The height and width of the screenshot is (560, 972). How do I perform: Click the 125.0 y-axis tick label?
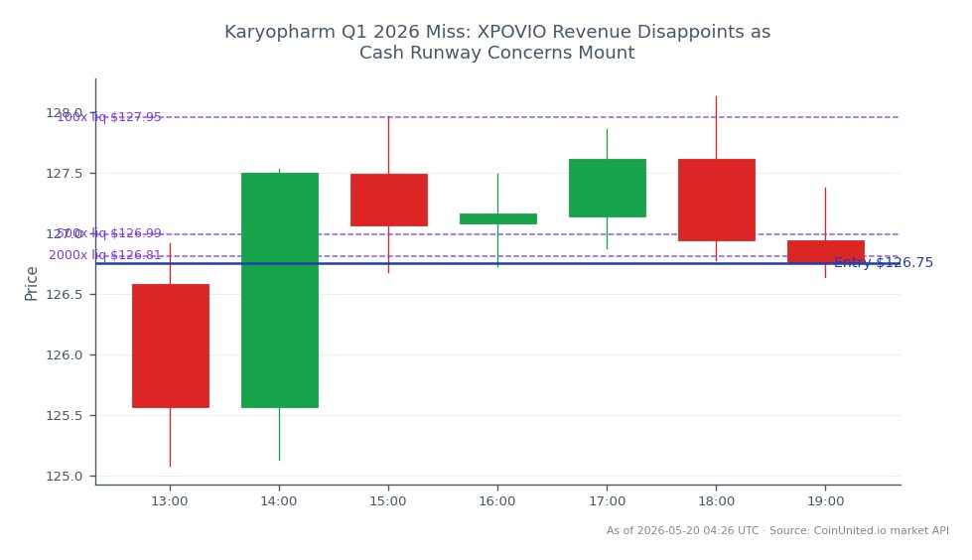[x=64, y=477]
